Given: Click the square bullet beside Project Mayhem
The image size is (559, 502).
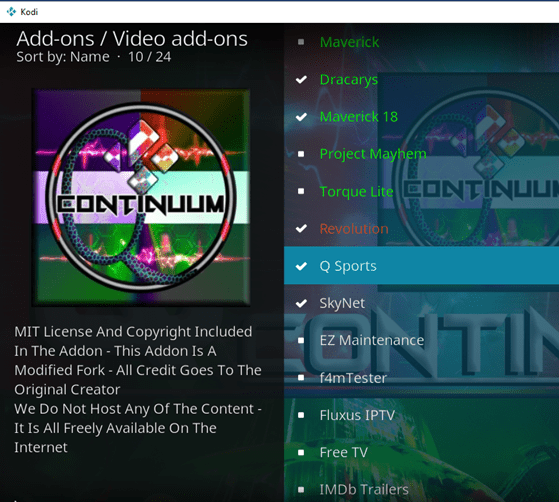Looking at the screenshot, I should click(301, 154).
